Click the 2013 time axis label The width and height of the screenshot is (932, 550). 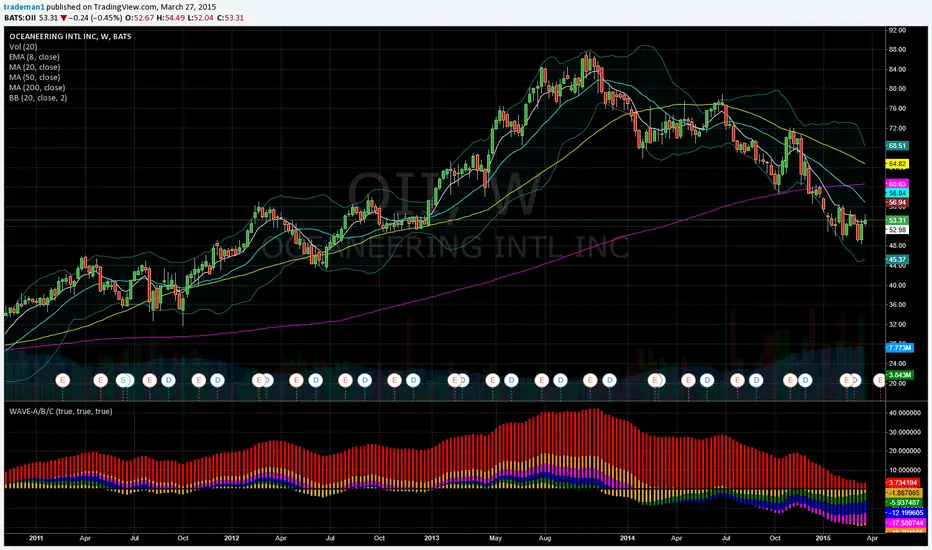pos(432,538)
